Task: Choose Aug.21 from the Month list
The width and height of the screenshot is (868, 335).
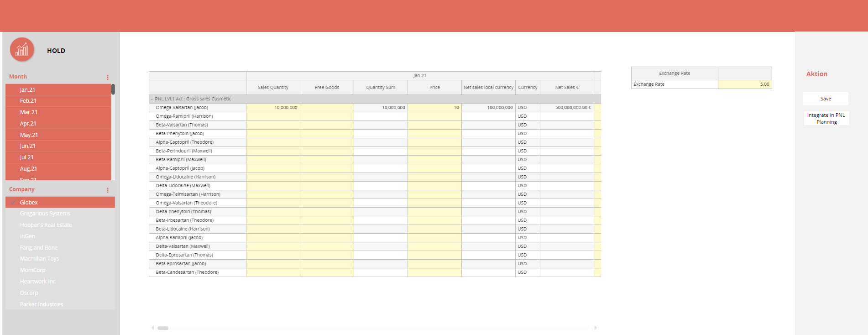Action: 28,169
